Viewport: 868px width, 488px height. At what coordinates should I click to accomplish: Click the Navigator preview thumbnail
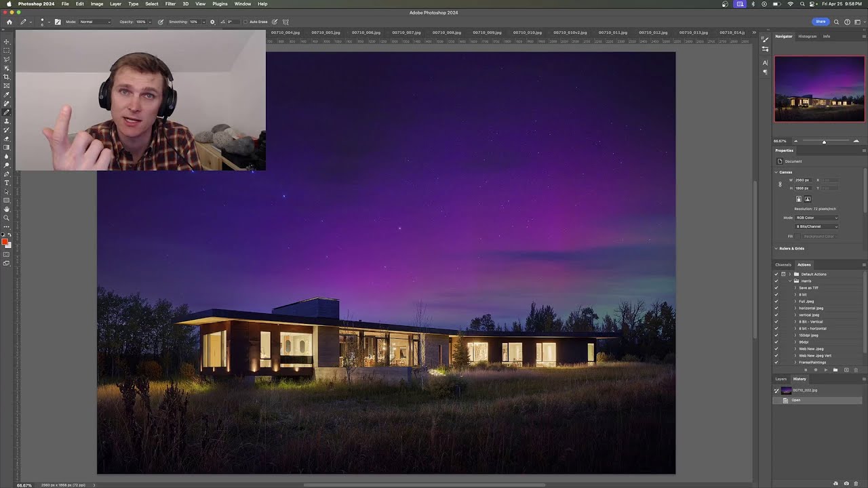[820, 89]
